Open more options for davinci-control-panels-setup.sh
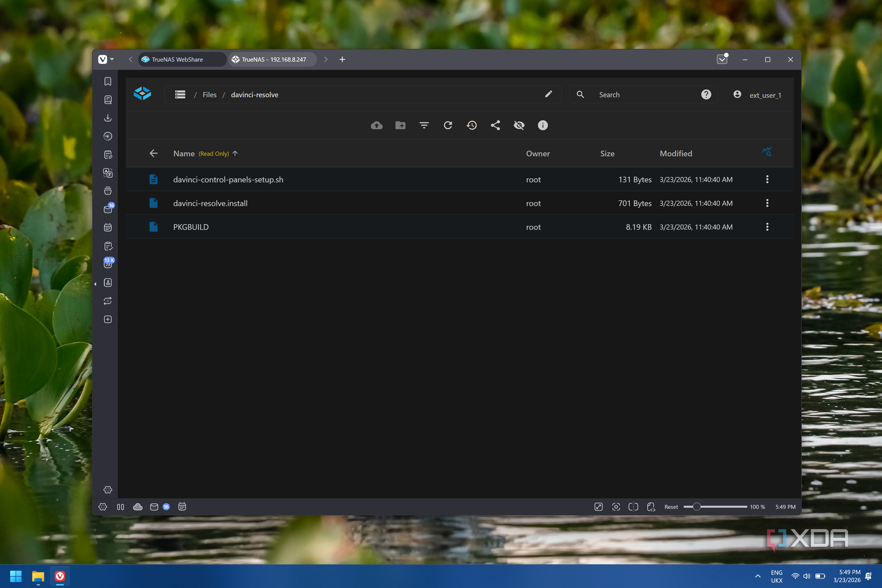 coord(767,180)
